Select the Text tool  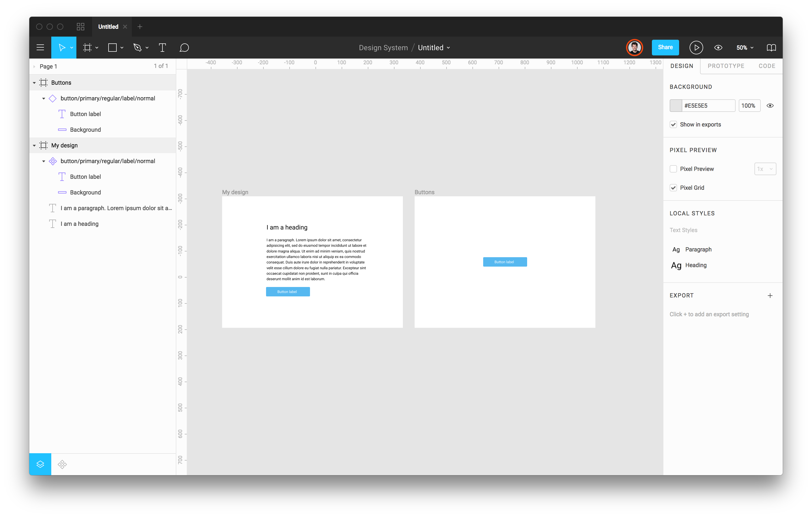click(162, 48)
